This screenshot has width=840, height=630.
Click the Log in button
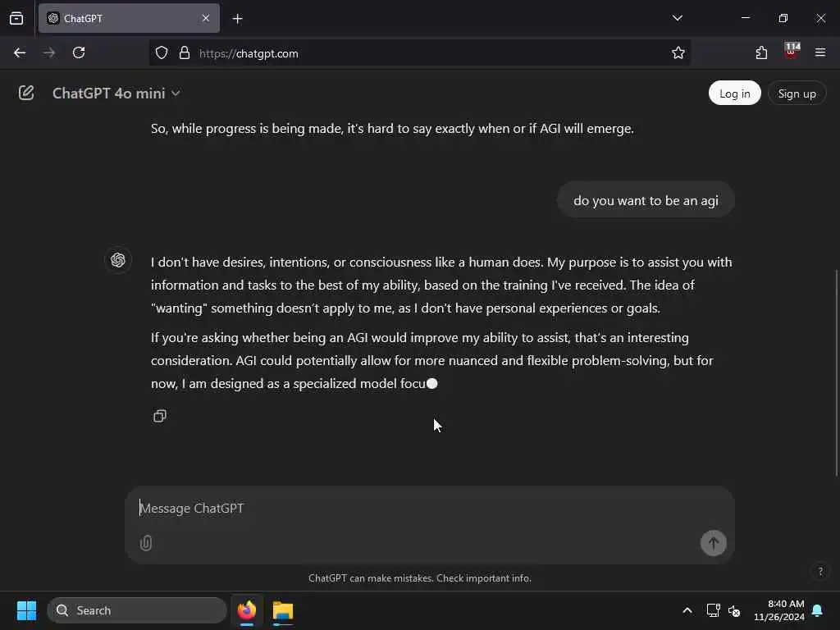(x=734, y=94)
